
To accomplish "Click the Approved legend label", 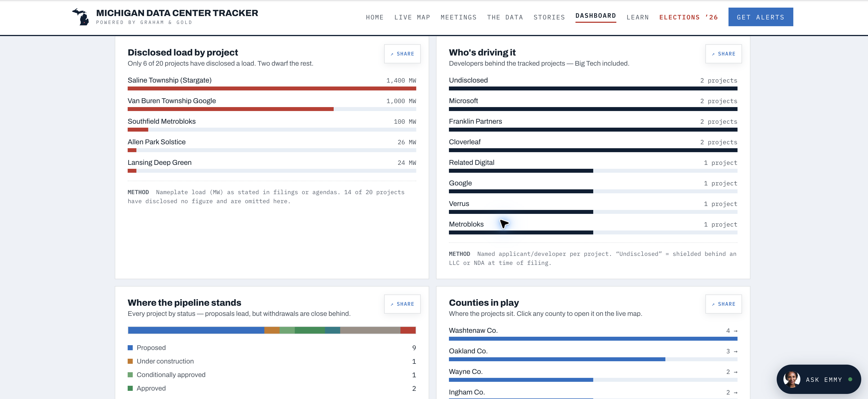I will pos(151,388).
